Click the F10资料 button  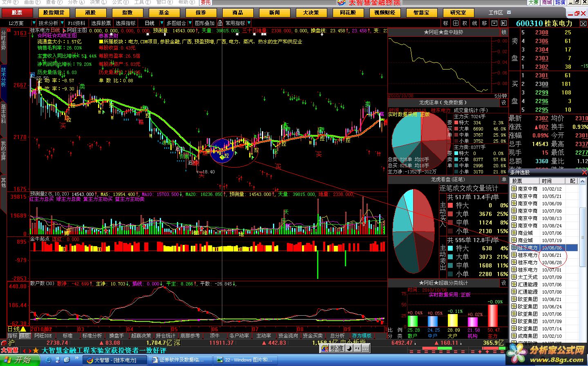coord(77,23)
